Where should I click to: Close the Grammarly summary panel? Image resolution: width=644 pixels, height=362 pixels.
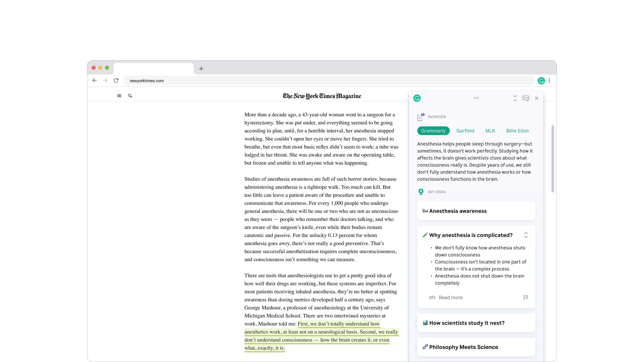click(536, 98)
